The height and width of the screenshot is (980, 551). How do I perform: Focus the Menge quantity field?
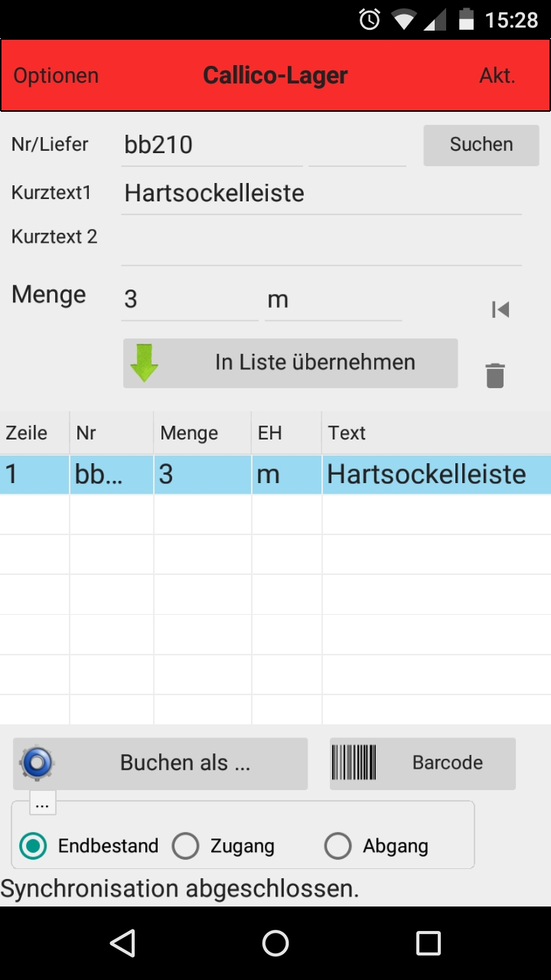[x=190, y=299]
